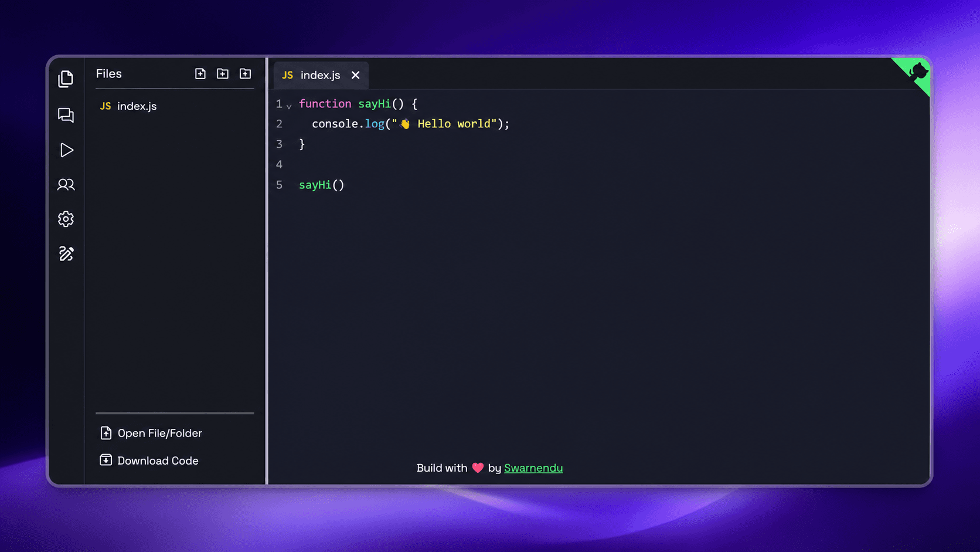Open the settings gear panel
Image resolution: width=980 pixels, height=552 pixels.
[66, 219]
